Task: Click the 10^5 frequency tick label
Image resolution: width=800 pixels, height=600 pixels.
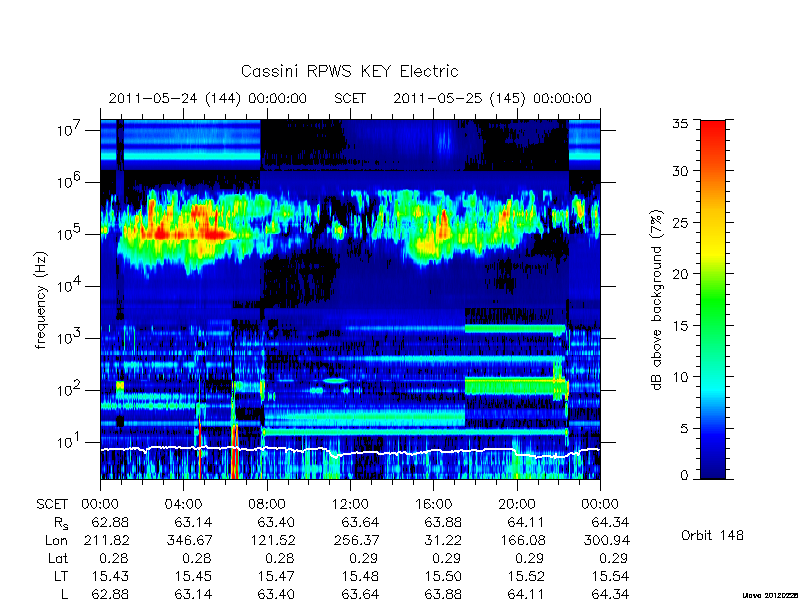Action: [70, 234]
